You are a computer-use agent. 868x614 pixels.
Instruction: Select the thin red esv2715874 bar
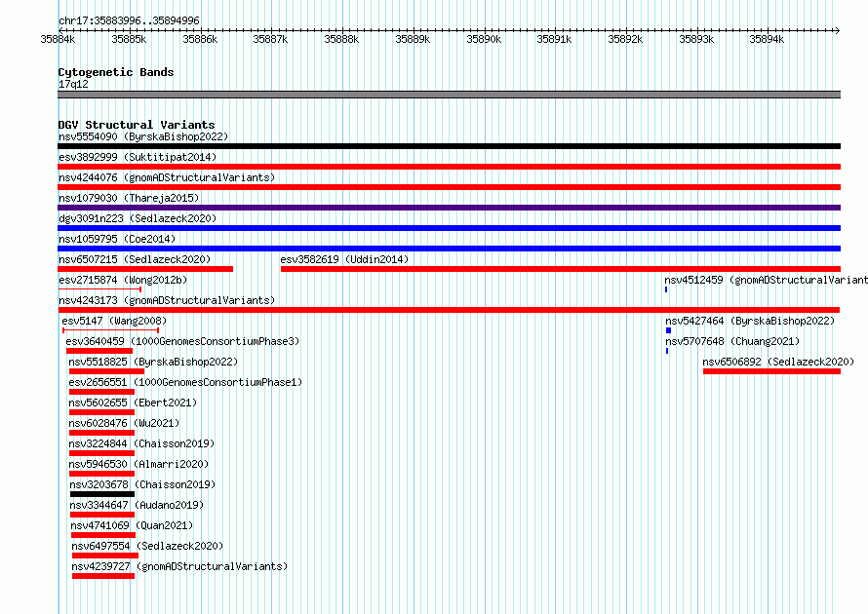99,289
